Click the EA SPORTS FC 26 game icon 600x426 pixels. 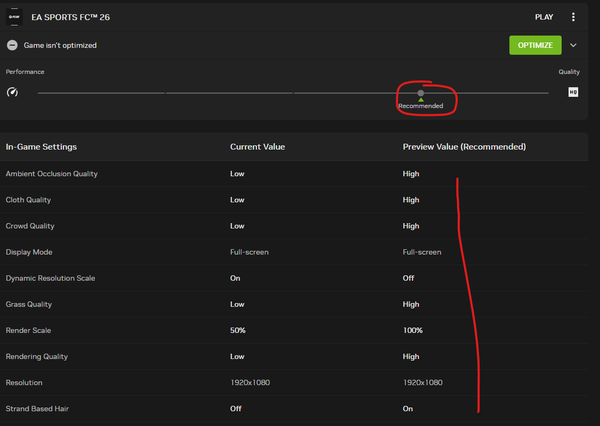coord(13,17)
